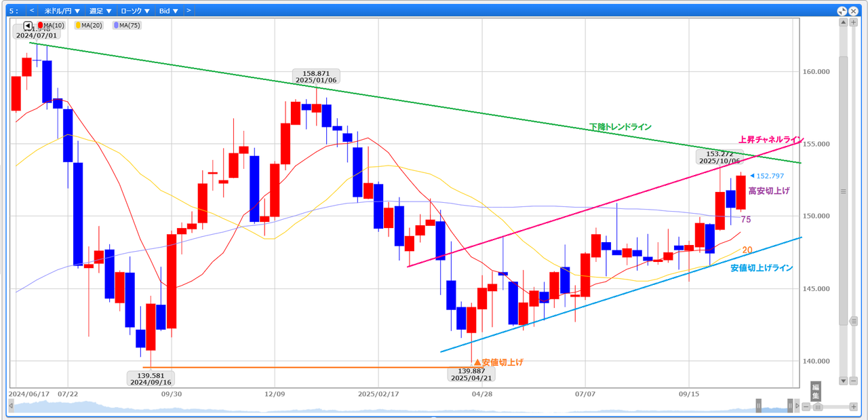Click the 編集 edit button

(x=815, y=391)
